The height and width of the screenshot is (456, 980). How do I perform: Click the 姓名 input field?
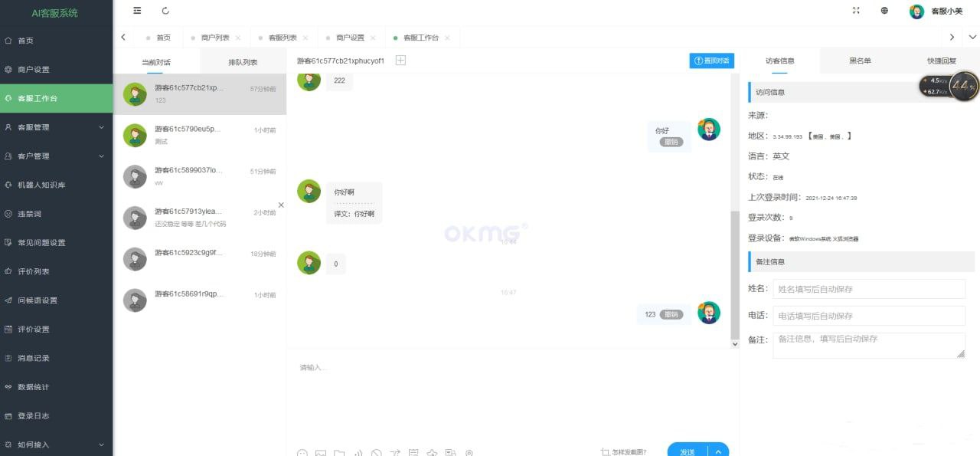(x=869, y=289)
